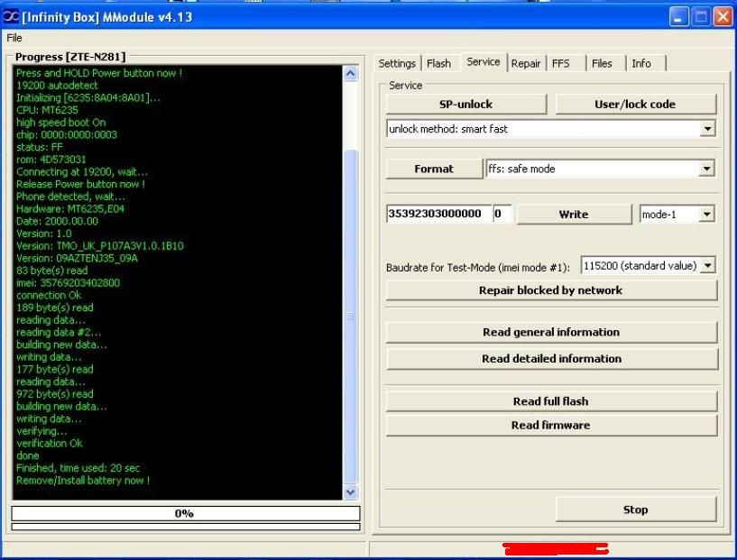Click Read detailed information button
The height and width of the screenshot is (560, 737).
tap(552, 359)
